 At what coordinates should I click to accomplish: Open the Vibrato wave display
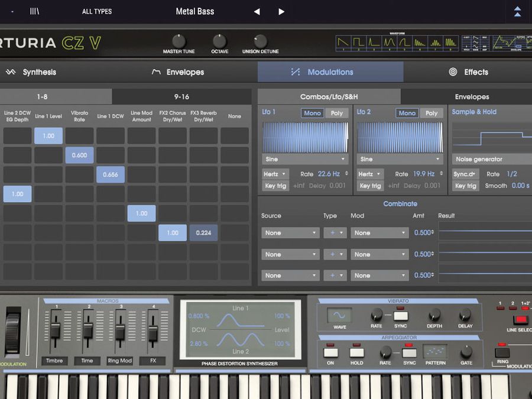339,315
